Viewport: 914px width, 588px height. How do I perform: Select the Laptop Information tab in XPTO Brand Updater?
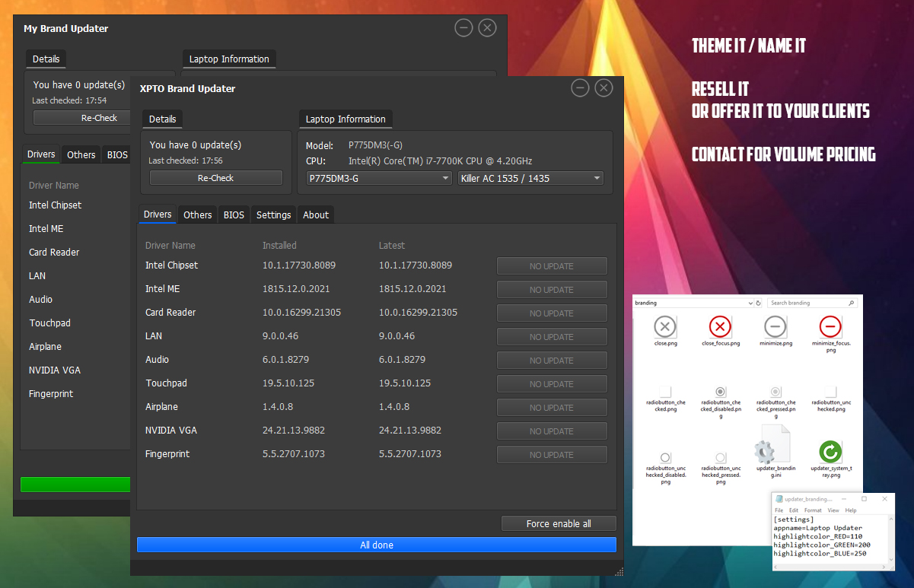(346, 119)
